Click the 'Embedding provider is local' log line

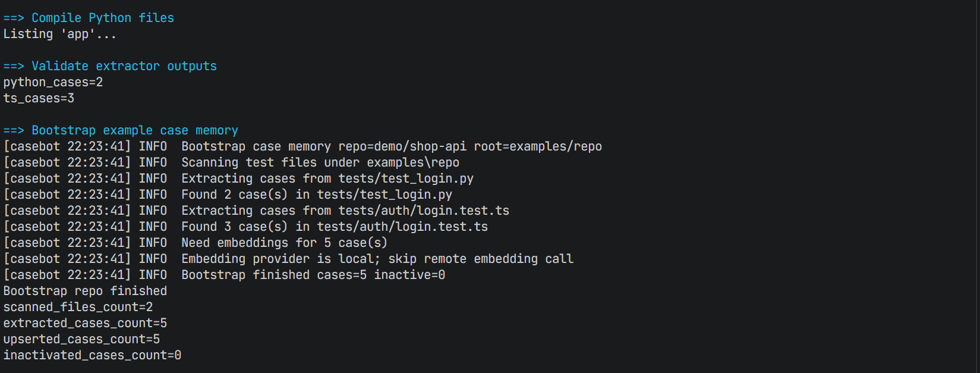pos(289,259)
